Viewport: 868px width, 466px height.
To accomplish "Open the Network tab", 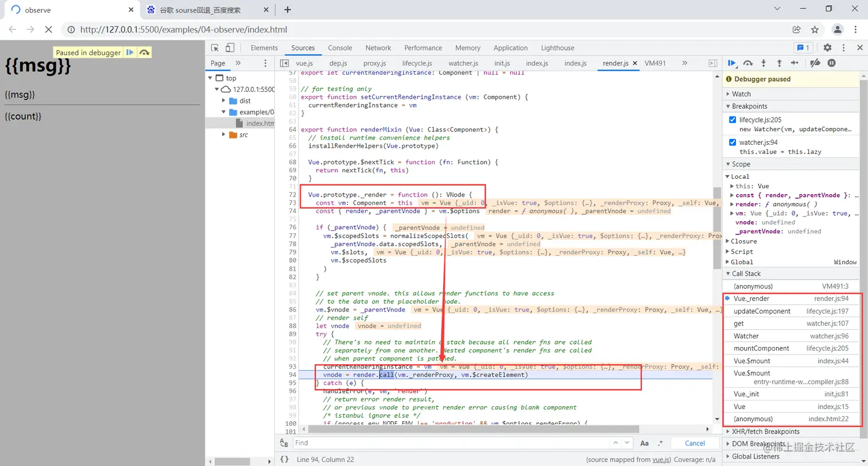I will 378,48.
